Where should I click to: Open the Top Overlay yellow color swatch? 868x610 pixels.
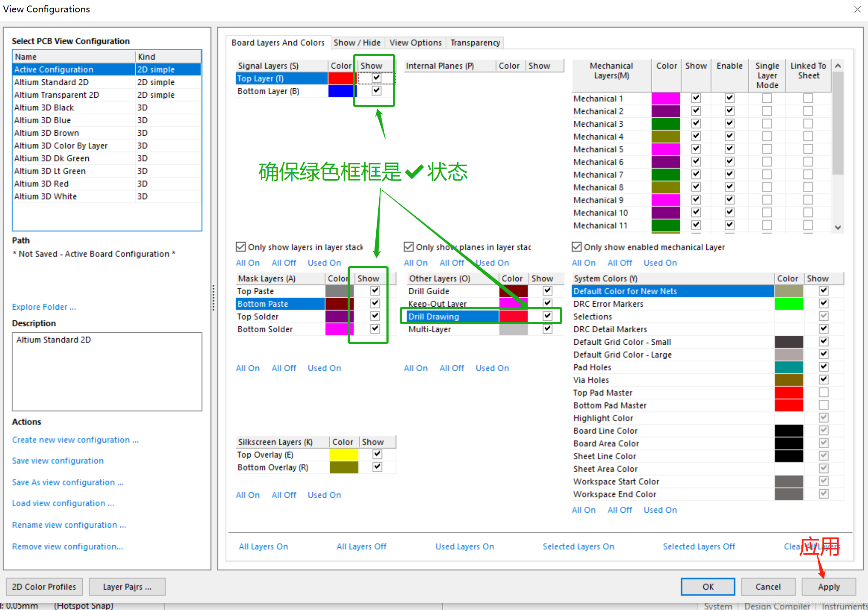(344, 455)
